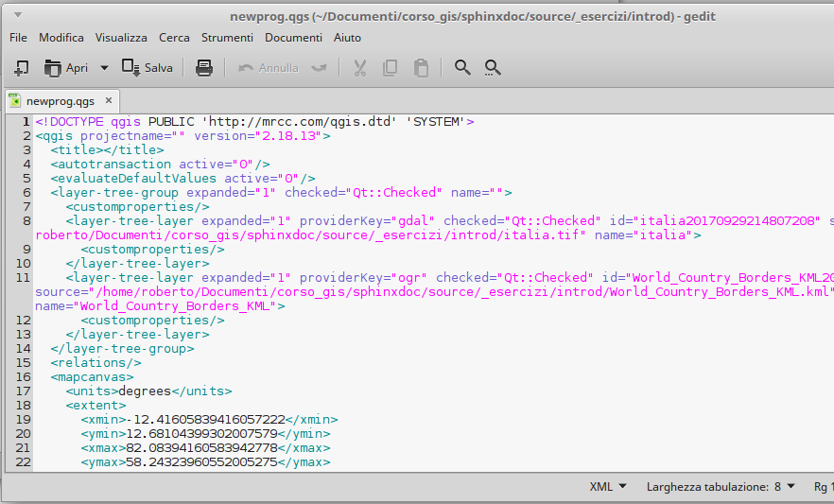
Task: Click the <relations/> tag
Action: tap(96, 363)
